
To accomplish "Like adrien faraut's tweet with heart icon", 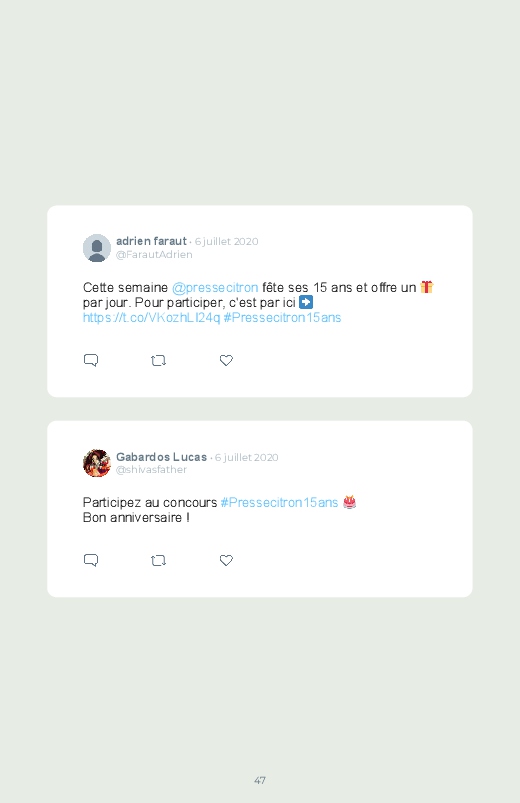I will click(226, 361).
